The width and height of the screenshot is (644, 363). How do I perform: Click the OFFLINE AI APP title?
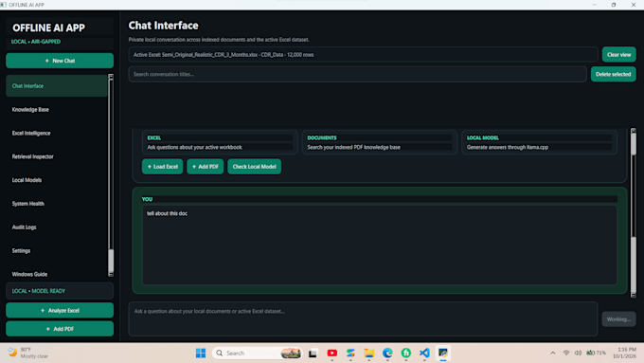(48, 27)
